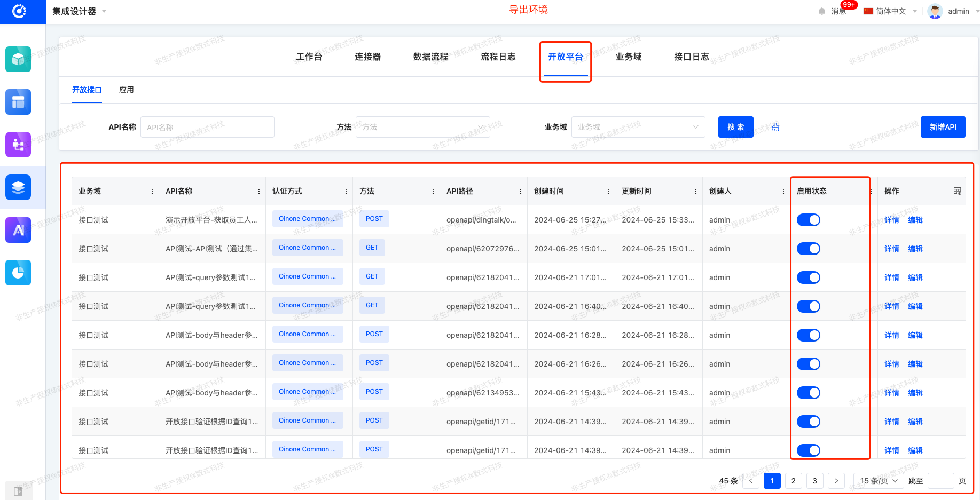Select the 开放平台 tab
980x500 pixels.
pyautogui.click(x=566, y=57)
